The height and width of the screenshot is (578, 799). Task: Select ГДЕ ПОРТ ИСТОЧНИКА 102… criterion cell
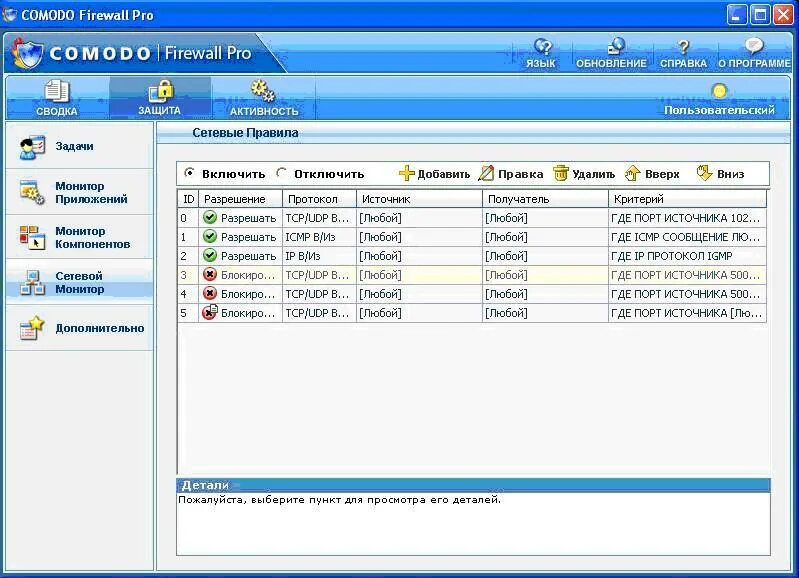687,218
